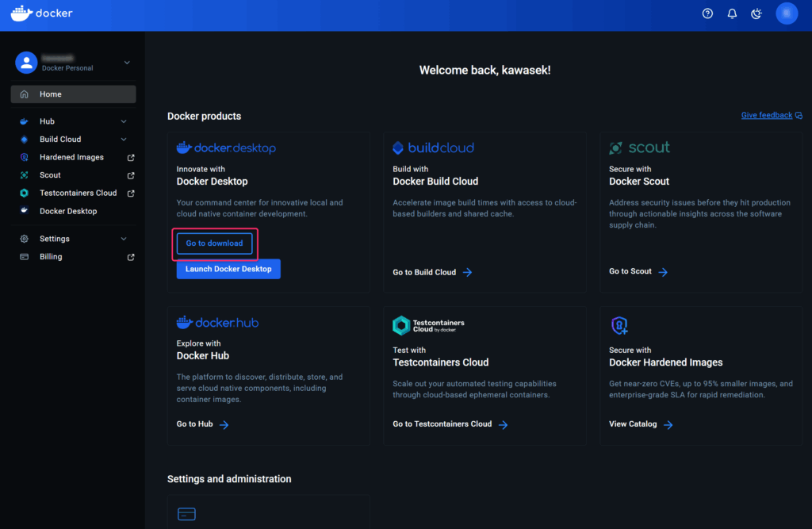812x529 pixels.
Task: Toggle the dark/light theme icon
Action: coord(756,13)
